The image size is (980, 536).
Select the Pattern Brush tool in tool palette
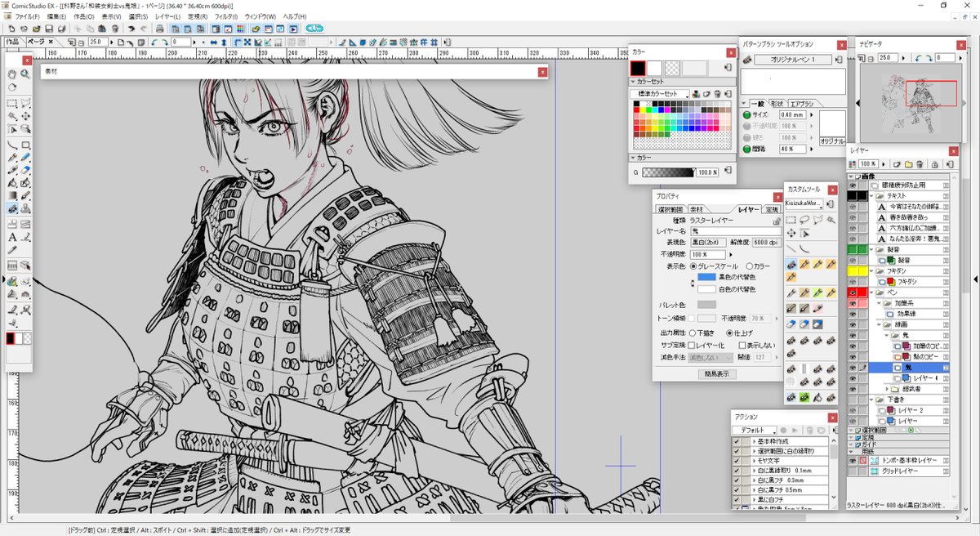[x=11, y=208]
